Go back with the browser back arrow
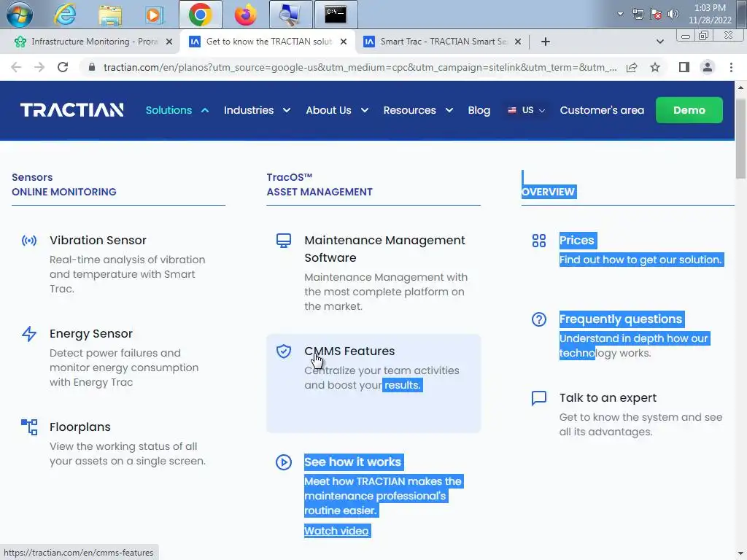Image resolution: width=747 pixels, height=560 pixels. [x=16, y=67]
